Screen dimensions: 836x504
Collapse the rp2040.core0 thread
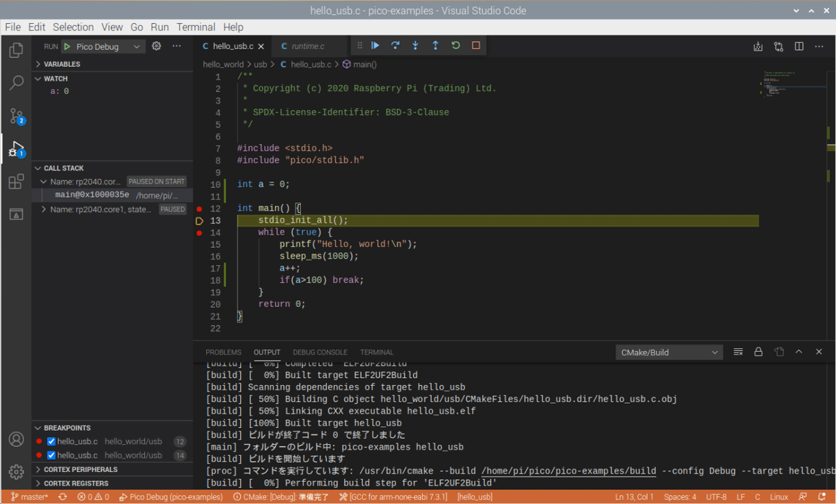pyautogui.click(x=44, y=182)
